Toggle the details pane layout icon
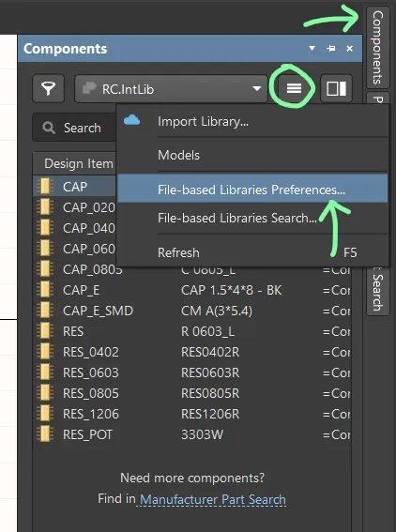This screenshot has height=532, width=396. tap(336, 88)
